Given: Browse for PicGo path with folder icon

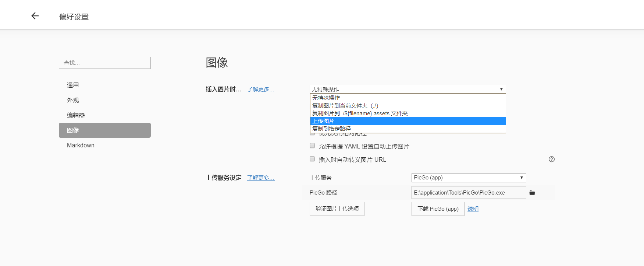Looking at the screenshot, I should coord(532,193).
